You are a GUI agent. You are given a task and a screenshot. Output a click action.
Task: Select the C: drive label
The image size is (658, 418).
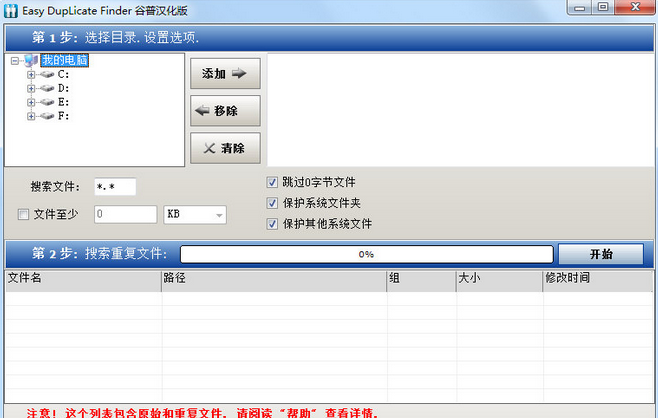click(63, 74)
